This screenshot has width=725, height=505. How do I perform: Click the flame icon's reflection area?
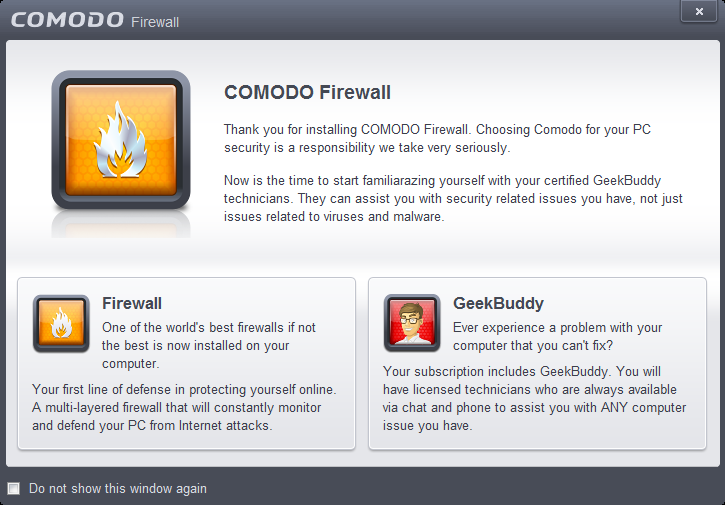tap(121, 225)
